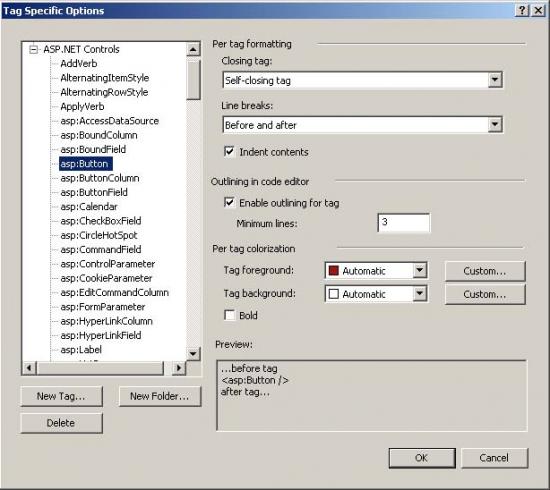Toggle the Indent contents checkbox

pos(229,152)
